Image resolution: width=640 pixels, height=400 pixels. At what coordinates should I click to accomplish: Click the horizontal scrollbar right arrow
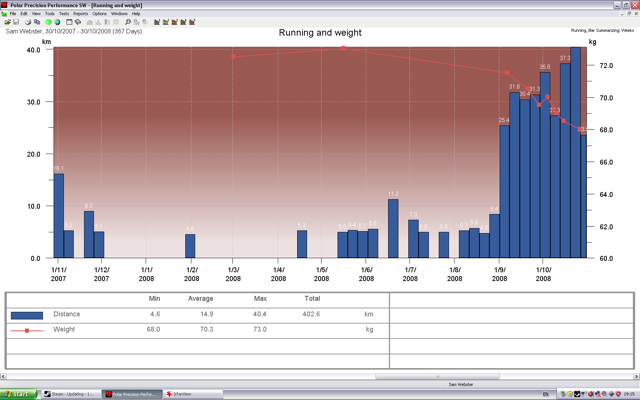(x=635, y=376)
